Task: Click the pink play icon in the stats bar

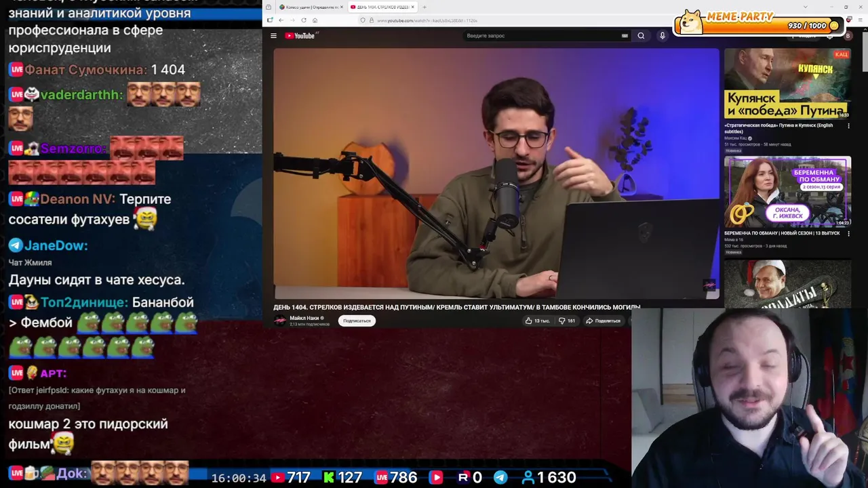Action: click(435, 478)
